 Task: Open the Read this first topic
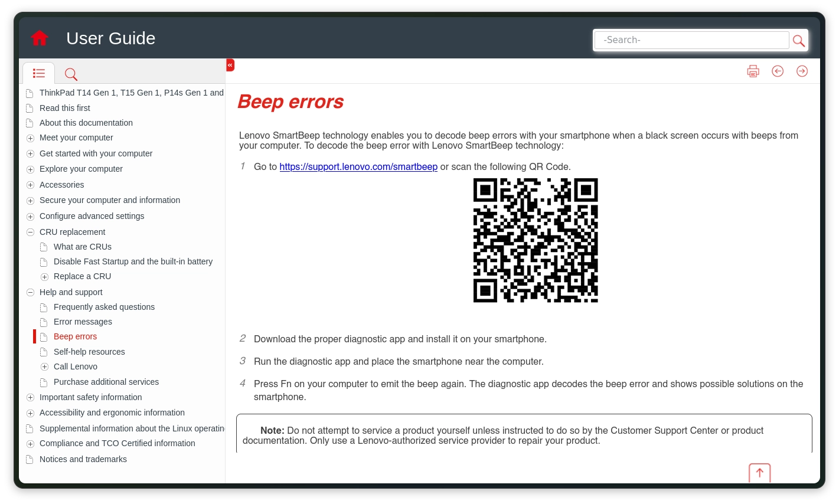(65, 108)
